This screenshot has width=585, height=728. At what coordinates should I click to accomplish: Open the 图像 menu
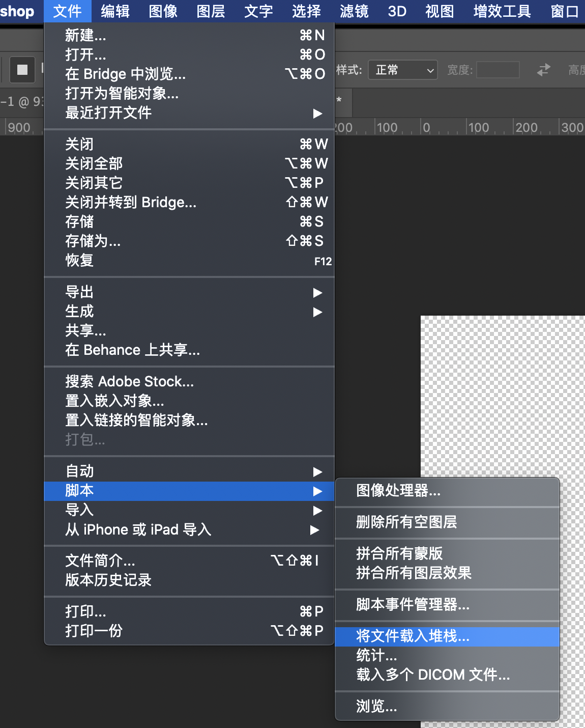162,11
